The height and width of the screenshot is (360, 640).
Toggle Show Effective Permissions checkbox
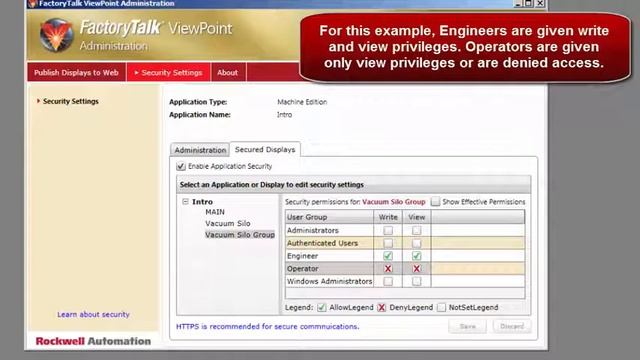tap(436, 202)
